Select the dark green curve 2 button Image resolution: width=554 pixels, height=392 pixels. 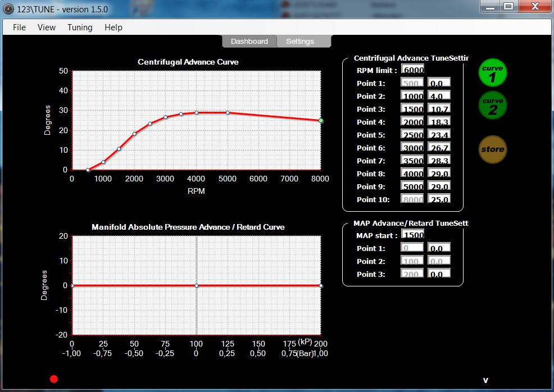click(x=492, y=106)
